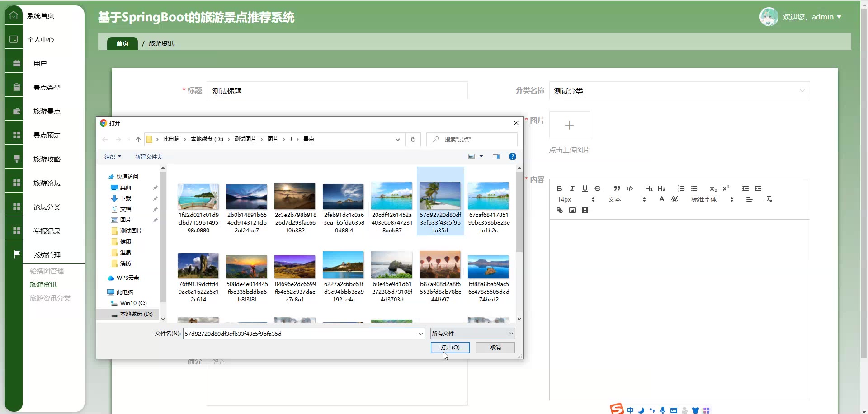
Task: Insert a code block via the editor toolbar
Action: point(629,188)
